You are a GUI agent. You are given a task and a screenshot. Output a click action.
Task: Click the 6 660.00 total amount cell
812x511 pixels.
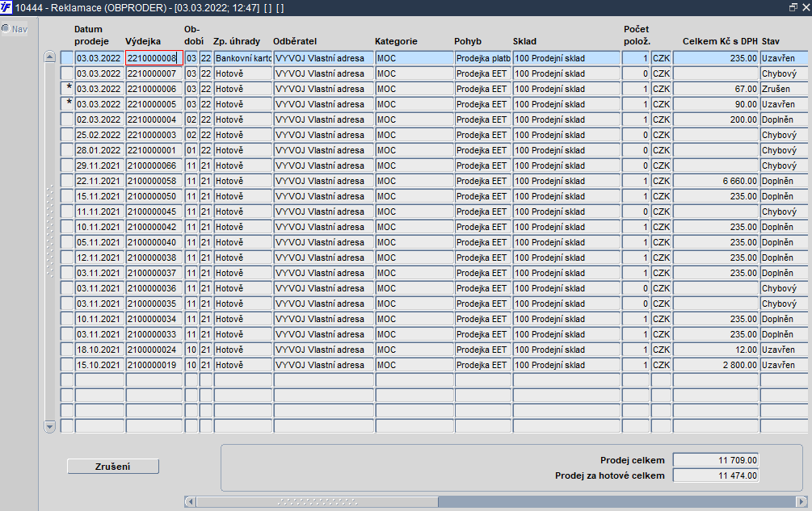[716, 181]
